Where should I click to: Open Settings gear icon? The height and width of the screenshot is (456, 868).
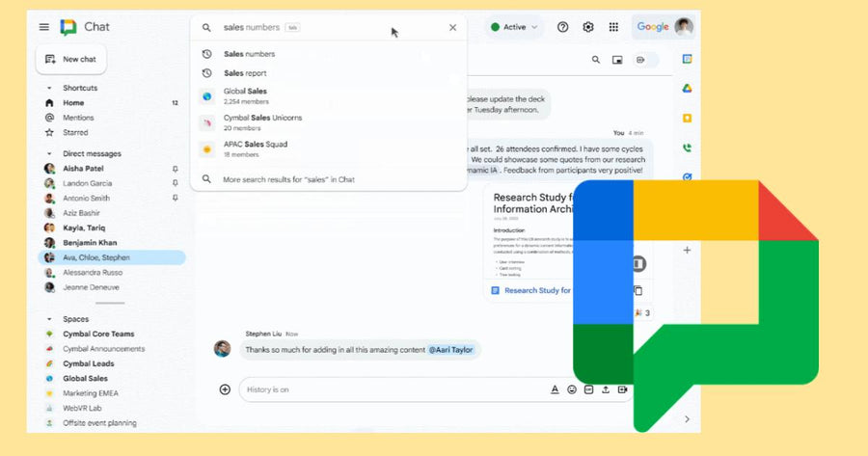(588, 27)
